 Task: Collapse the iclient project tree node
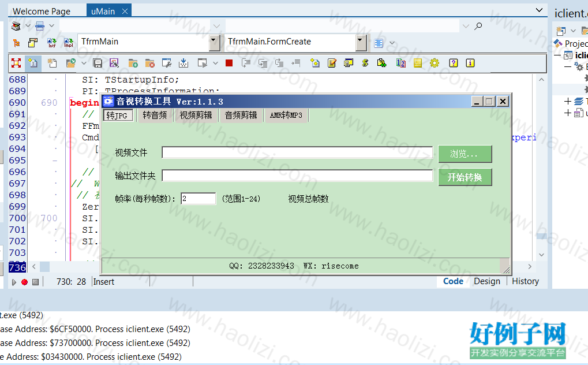557,55
